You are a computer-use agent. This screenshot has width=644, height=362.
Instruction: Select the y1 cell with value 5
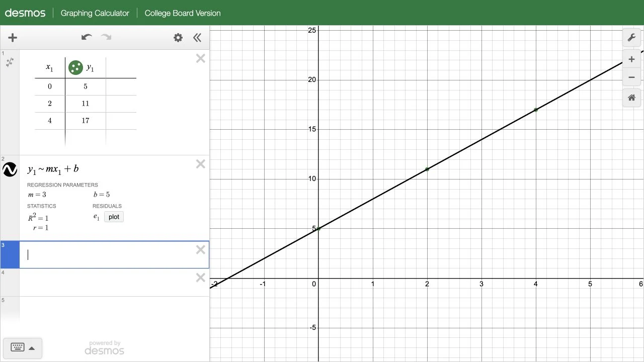pyautogui.click(x=86, y=86)
